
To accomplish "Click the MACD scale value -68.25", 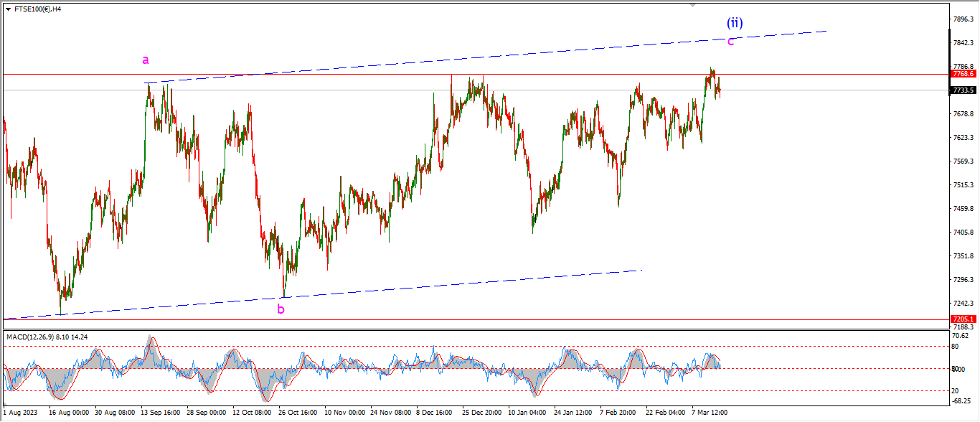I will (961, 401).
